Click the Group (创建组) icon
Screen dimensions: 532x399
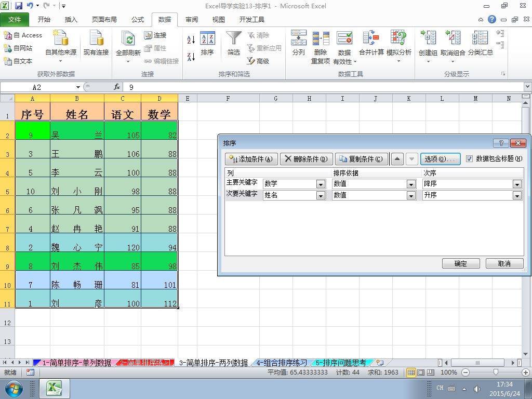pyautogui.click(x=428, y=37)
